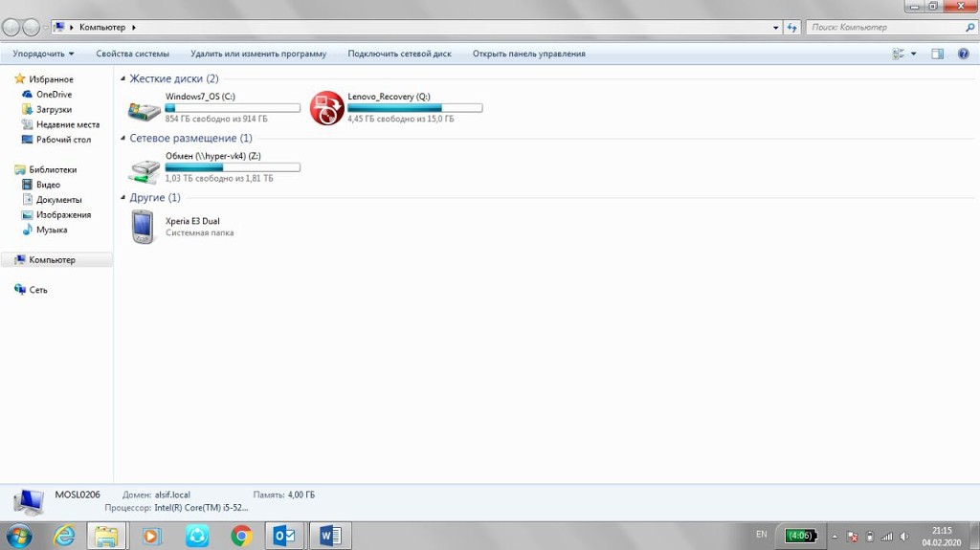The image size is (980, 550).
Task: Open the Упорядочить dropdown menu
Action: tap(44, 54)
